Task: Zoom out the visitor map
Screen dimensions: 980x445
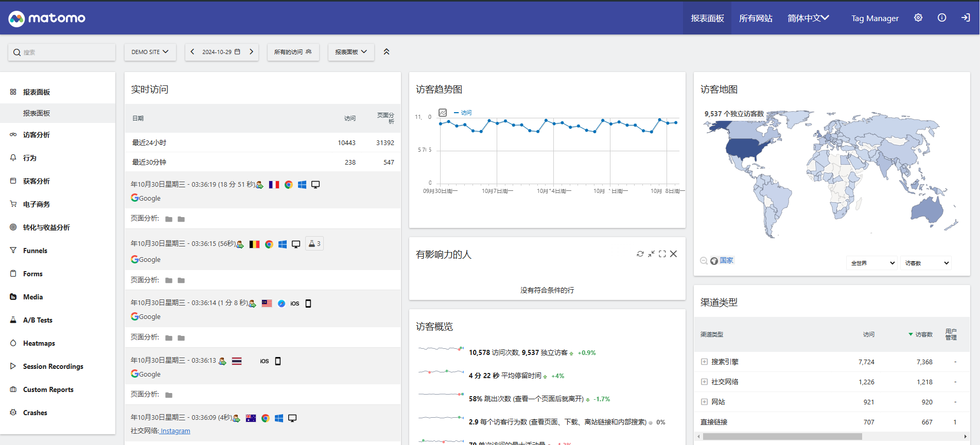Action: click(704, 261)
